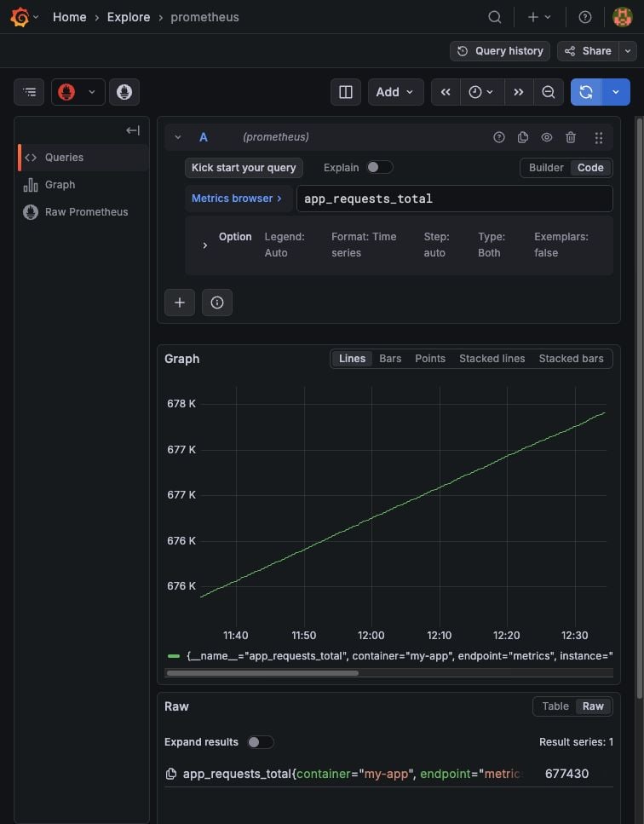
Task: Click Kick start your query
Action: point(244,168)
